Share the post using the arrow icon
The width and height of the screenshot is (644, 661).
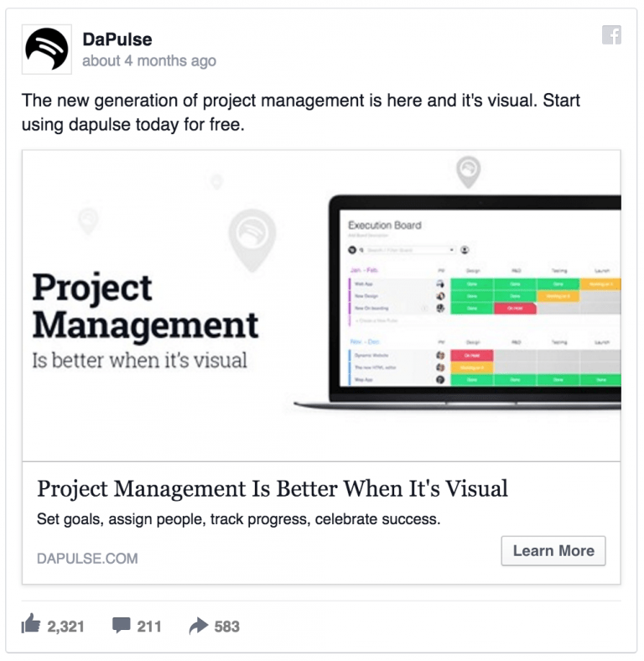[x=199, y=626]
